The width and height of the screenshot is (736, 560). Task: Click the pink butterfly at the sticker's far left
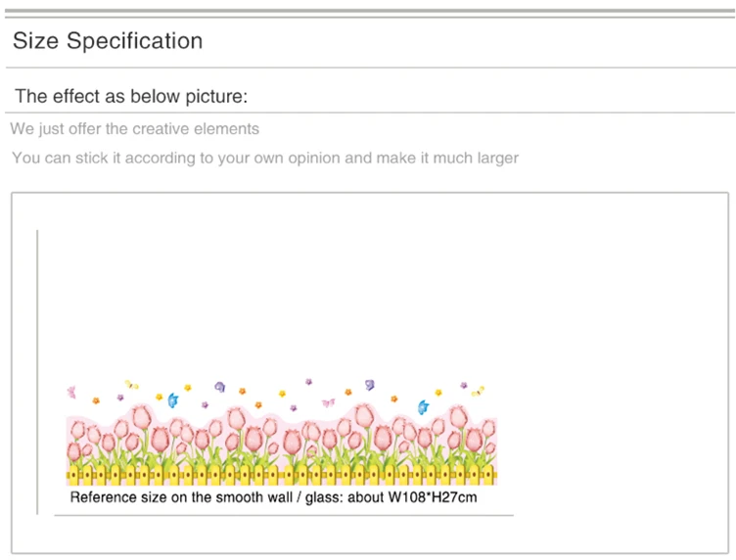pos(71,392)
